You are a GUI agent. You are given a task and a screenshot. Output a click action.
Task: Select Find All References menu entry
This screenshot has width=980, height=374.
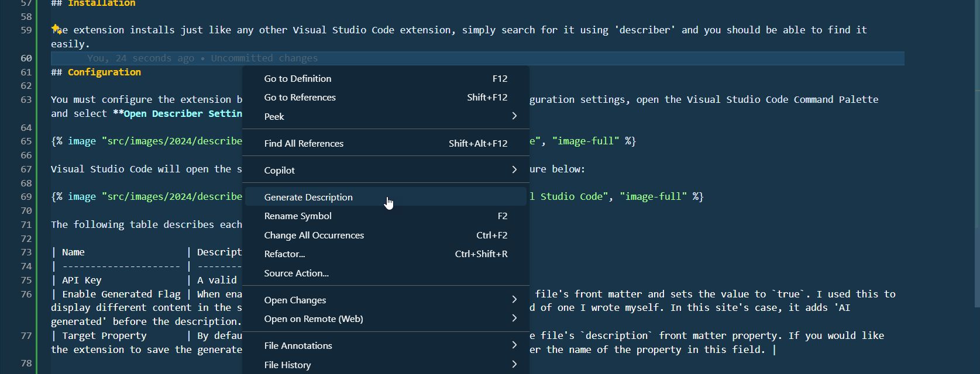pos(386,143)
